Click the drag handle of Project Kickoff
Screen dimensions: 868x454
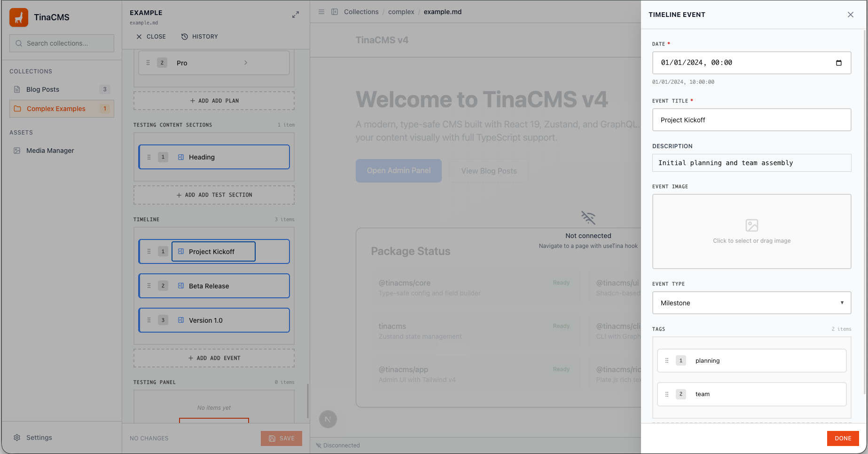point(149,252)
